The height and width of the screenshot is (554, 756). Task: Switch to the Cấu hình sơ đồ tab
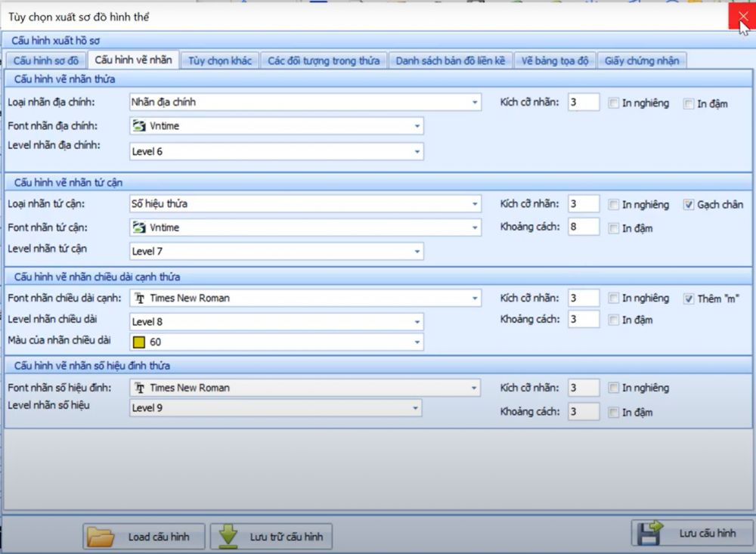coord(46,60)
